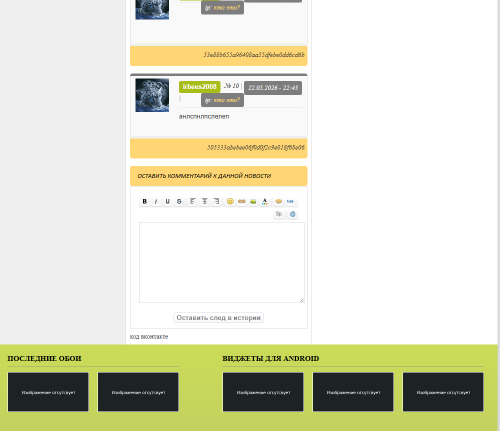Toggle bold formatting in comment editor

coord(144,201)
